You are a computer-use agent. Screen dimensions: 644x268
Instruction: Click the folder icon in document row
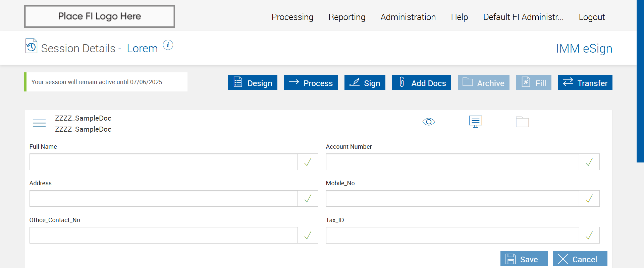pyautogui.click(x=522, y=122)
